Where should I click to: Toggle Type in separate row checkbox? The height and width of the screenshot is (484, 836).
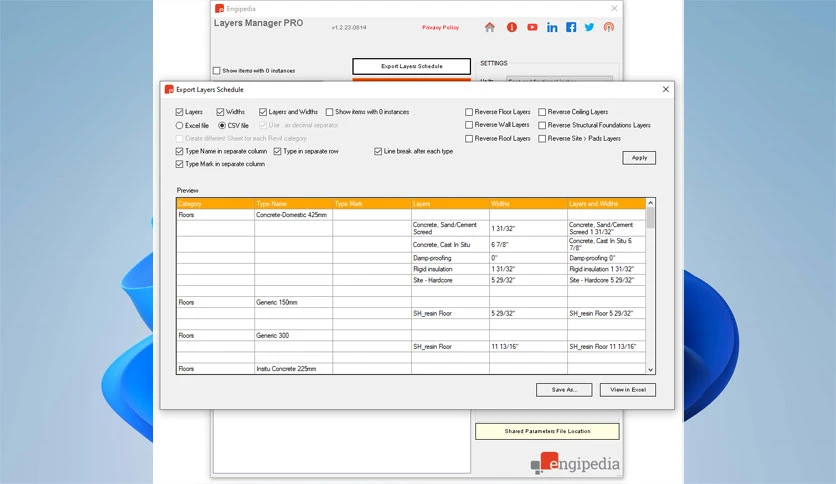(x=277, y=151)
